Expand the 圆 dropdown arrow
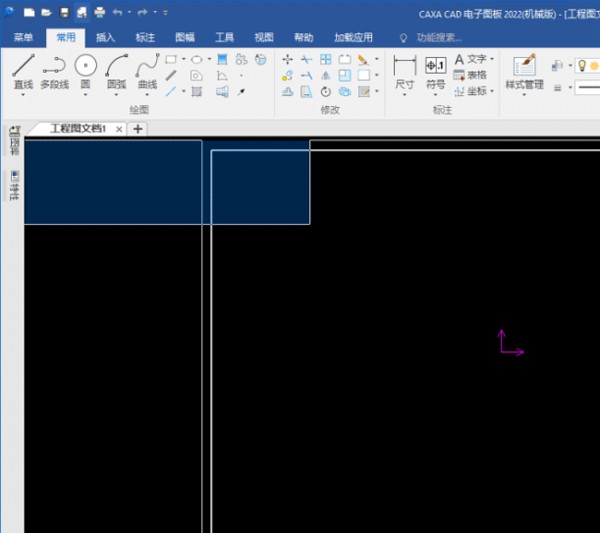This screenshot has width=600, height=533. tap(85, 95)
